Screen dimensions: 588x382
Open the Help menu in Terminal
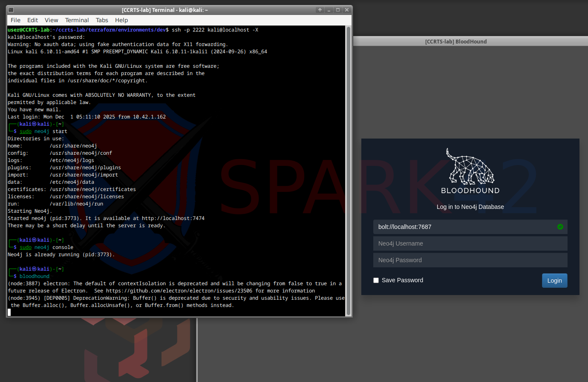tap(121, 20)
